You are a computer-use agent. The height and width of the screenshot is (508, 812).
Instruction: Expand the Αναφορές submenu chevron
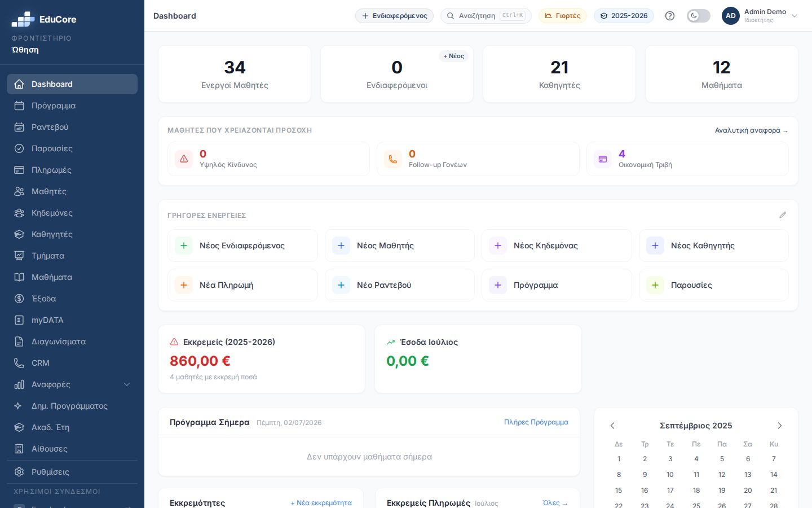[x=127, y=384]
